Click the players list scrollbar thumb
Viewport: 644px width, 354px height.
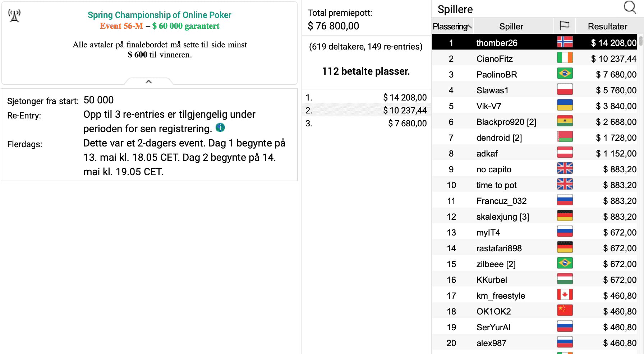[x=640, y=41]
